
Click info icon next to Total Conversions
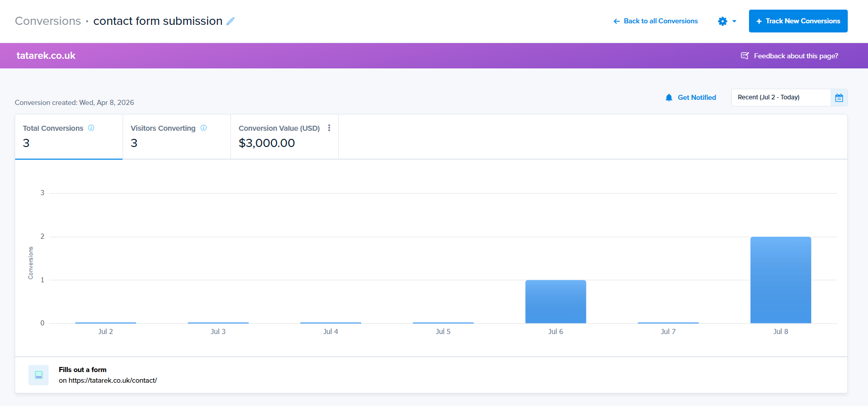pyautogui.click(x=91, y=128)
